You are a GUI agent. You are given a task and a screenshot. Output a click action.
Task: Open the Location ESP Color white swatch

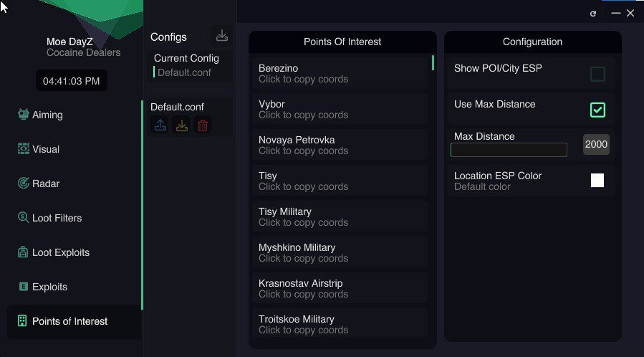597,181
